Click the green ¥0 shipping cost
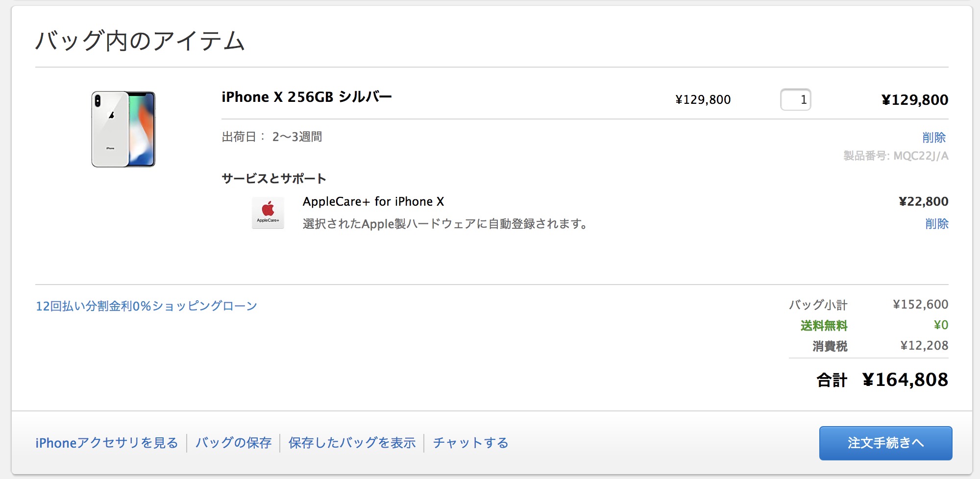Viewport: 980px width, 479px height. (941, 325)
